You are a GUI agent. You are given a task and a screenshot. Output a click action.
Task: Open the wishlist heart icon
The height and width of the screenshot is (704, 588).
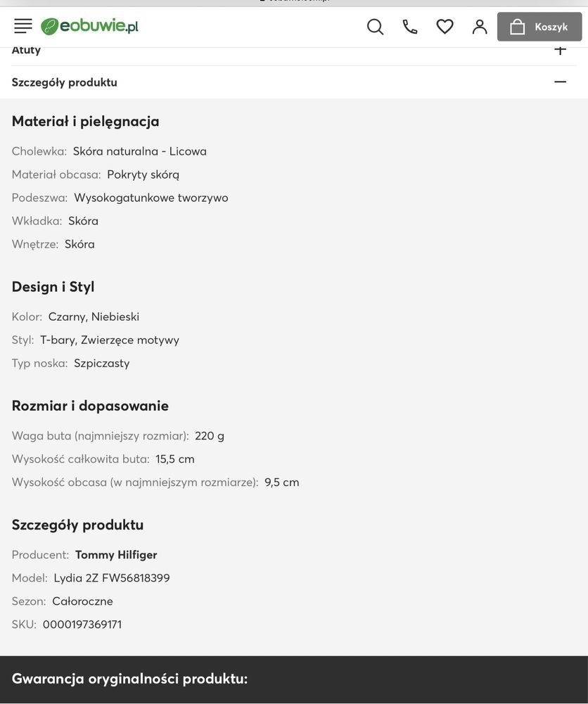[445, 27]
